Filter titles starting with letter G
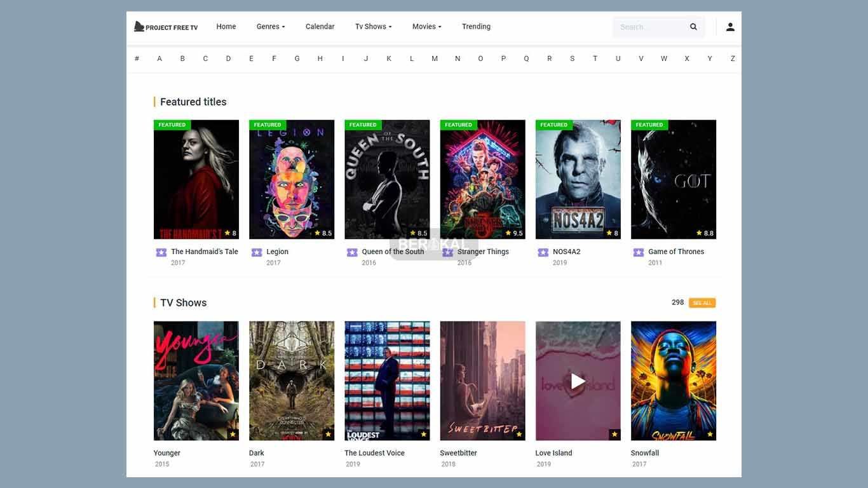Screen dimensions: 868x488 point(297,58)
